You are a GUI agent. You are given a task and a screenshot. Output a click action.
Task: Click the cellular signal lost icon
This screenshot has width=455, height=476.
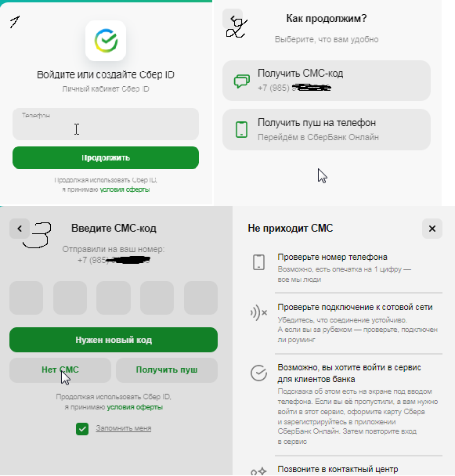(x=258, y=312)
